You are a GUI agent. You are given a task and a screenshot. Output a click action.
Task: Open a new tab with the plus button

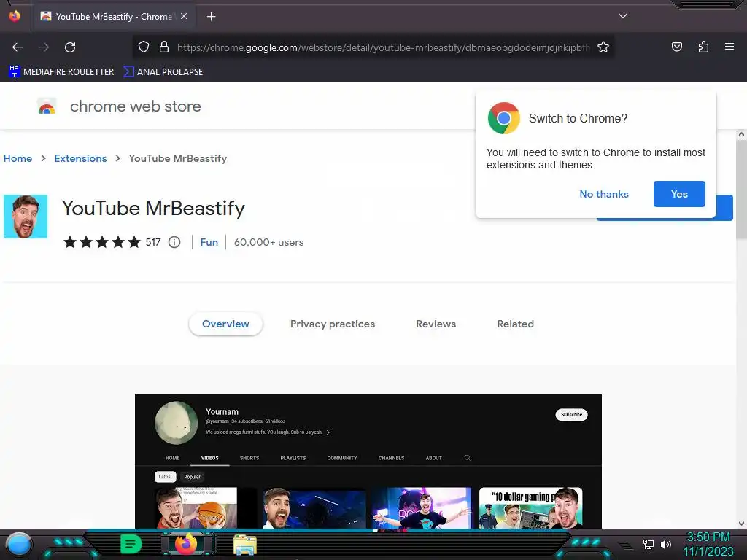(x=211, y=17)
